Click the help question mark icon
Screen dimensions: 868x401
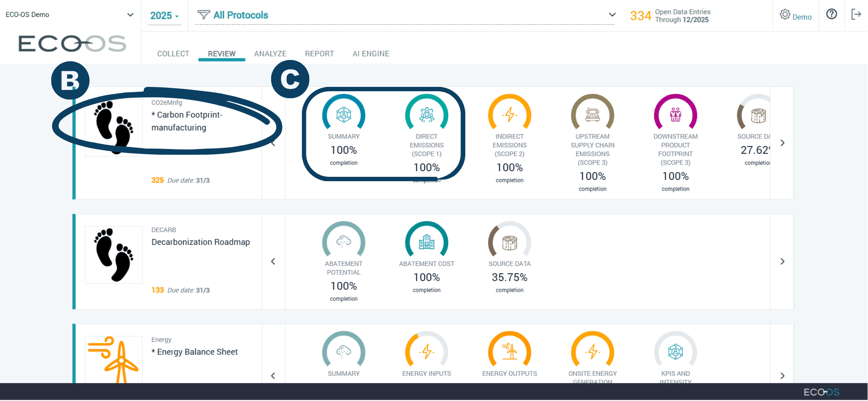pyautogui.click(x=832, y=14)
